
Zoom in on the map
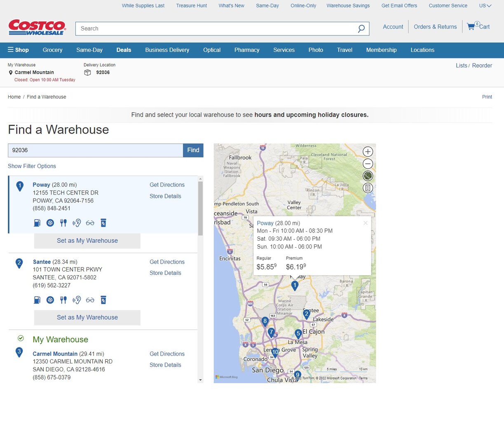click(368, 152)
